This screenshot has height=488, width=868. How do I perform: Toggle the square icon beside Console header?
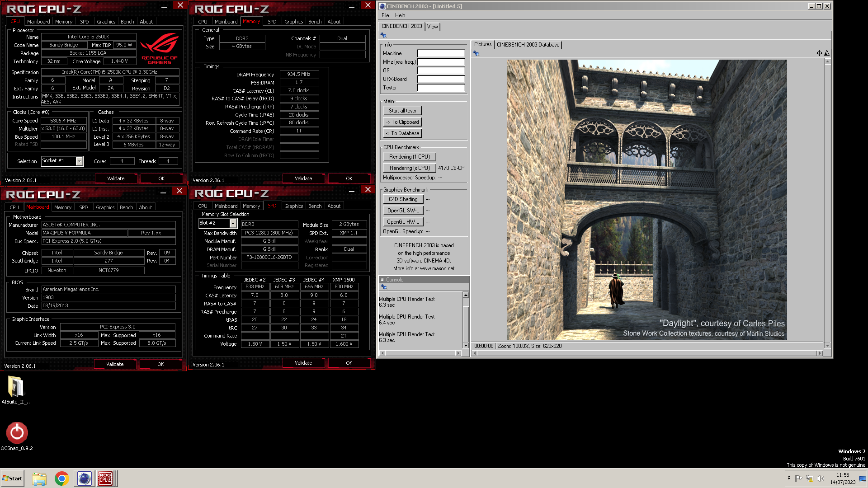382,280
